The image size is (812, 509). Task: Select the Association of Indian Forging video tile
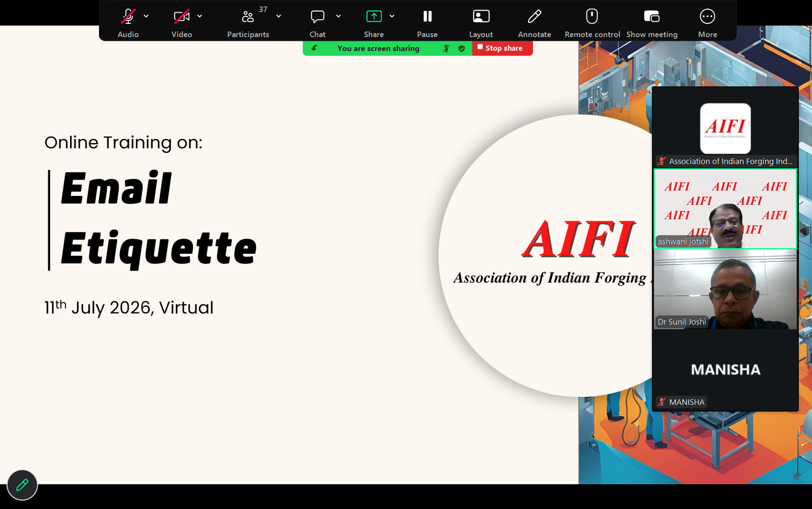click(725, 127)
